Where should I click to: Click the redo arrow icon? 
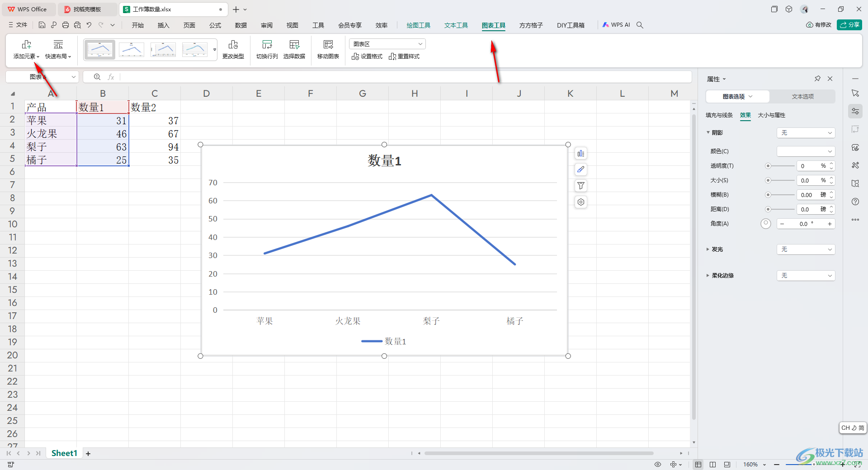point(101,25)
